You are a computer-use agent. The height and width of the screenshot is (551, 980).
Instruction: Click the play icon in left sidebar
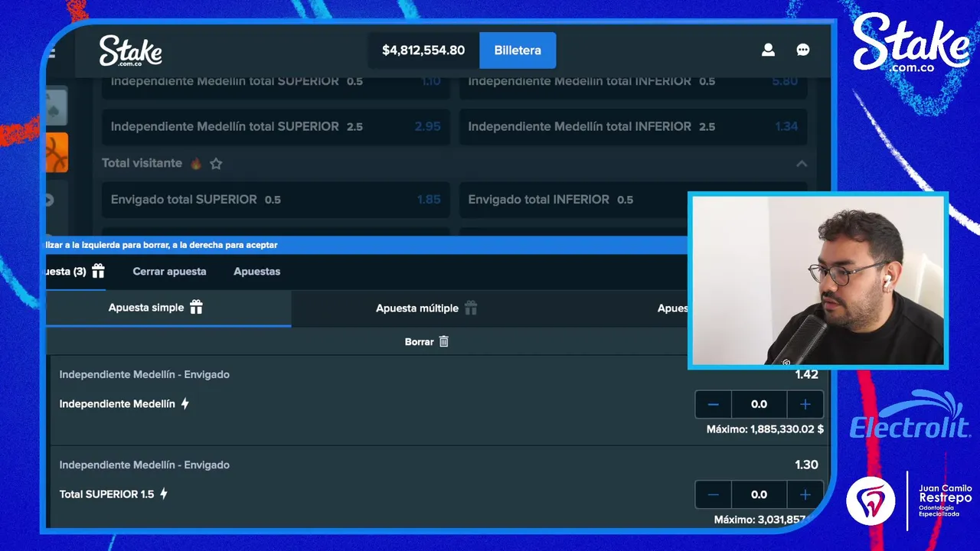[50, 201]
